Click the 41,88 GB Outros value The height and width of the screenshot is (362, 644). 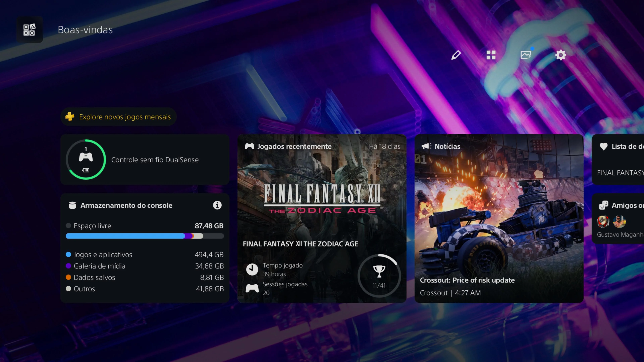click(x=210, y=289)
